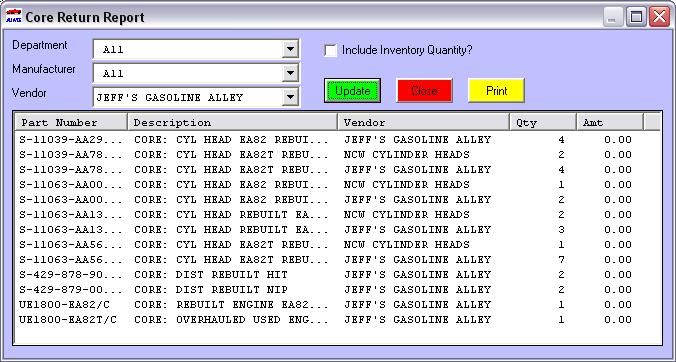This screenshot has width=676, height=362.
Task: Click the green Update button
Action: pyautogui.click(x=352, y=90)
